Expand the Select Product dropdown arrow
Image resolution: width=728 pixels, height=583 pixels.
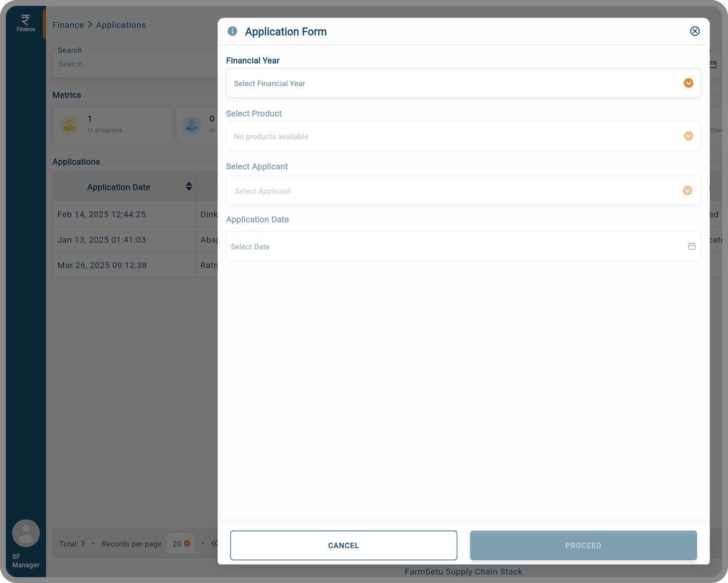(688, 136)
